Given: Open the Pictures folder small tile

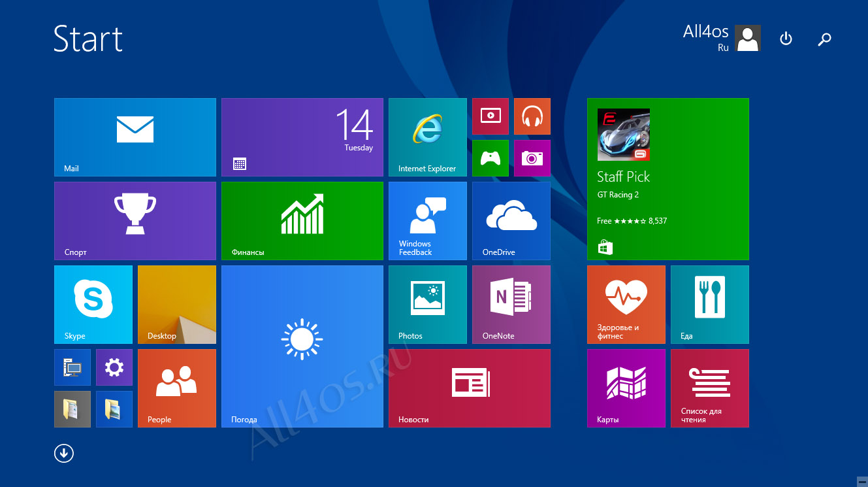Looking at the screenshot, I should coord(114,409).
